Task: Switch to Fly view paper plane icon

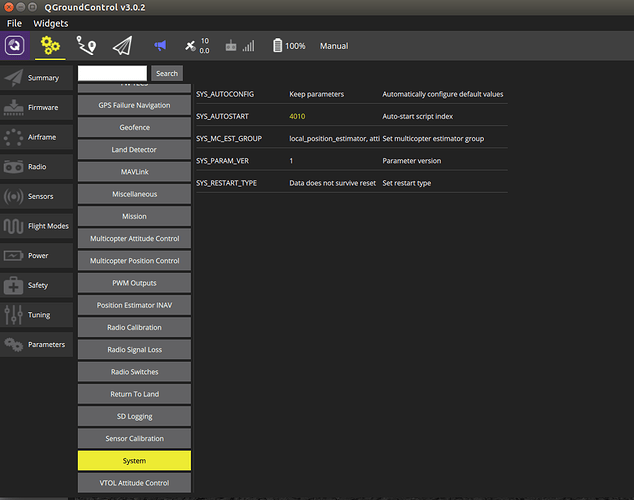Action: (122, 46)
